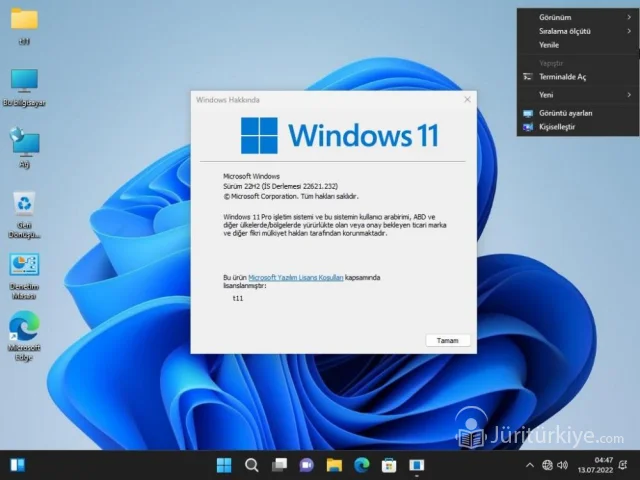Open Görüntü ayarları from context menu
The height and width of the screenshot is (480, 640).
tap(578, 113)
